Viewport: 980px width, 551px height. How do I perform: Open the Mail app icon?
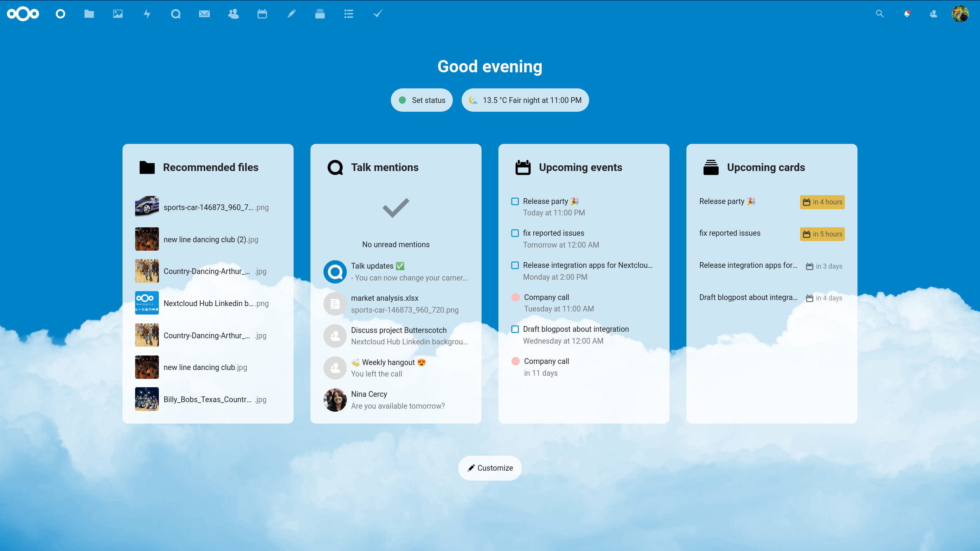205,13
